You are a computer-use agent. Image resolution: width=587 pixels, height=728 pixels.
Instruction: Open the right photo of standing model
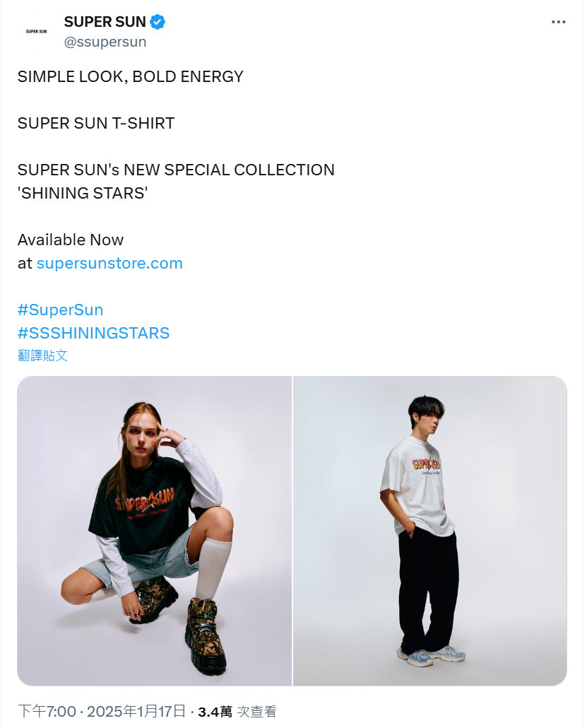(x=429, y=531)
